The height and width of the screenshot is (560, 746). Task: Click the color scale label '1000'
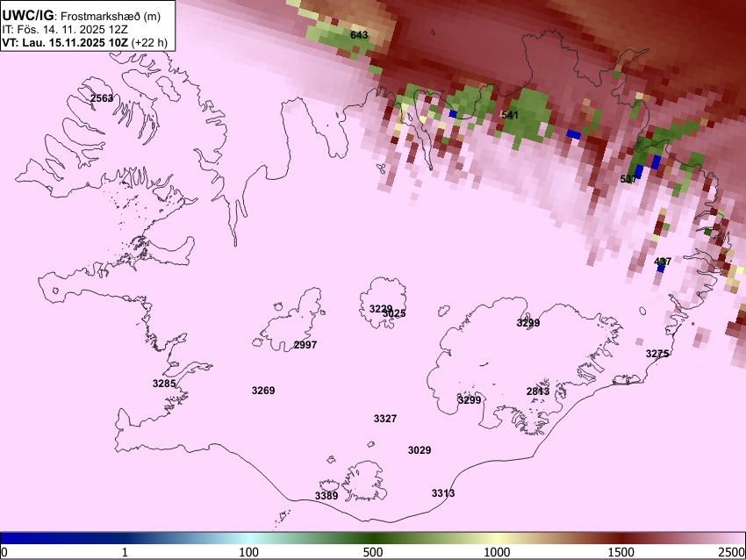click(x=497, y=552)
